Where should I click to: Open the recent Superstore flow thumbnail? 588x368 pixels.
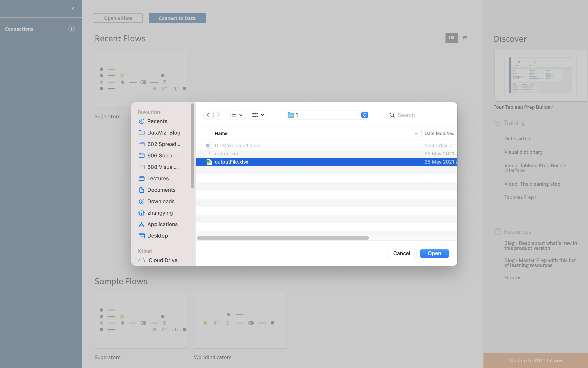141,79
